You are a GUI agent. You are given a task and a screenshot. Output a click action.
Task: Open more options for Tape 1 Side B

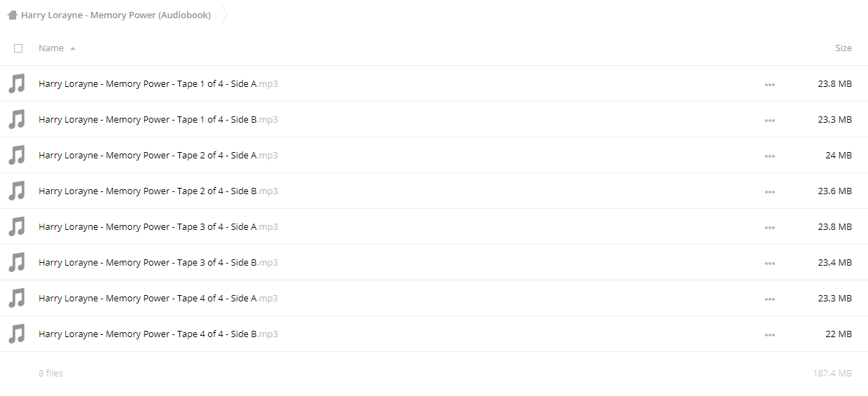770,121
